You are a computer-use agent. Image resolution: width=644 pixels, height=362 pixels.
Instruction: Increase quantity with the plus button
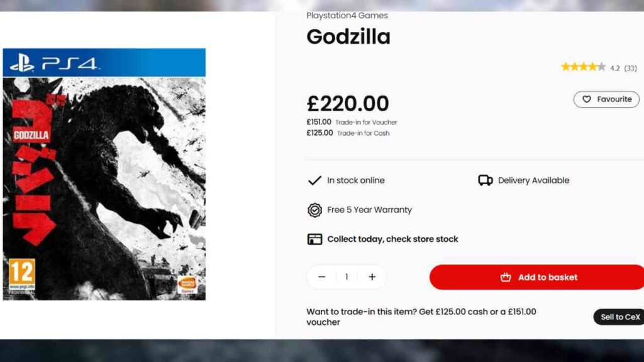(x=372, y=277)
